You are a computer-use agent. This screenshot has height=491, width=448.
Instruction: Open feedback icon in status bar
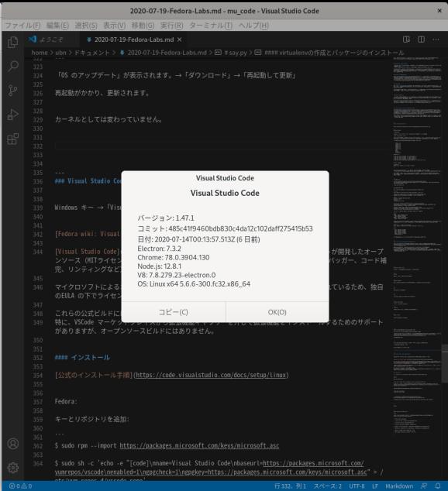pos(424,486)
